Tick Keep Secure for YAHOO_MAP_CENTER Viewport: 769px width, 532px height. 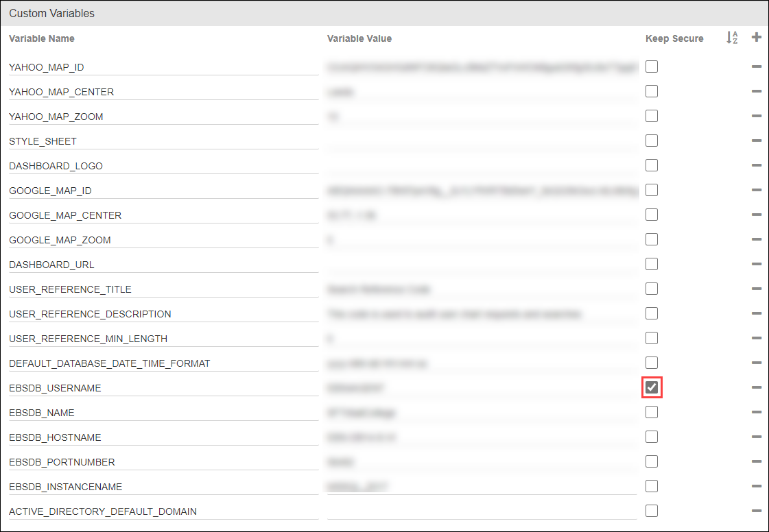pyautogui.click(x=652, y=91)
